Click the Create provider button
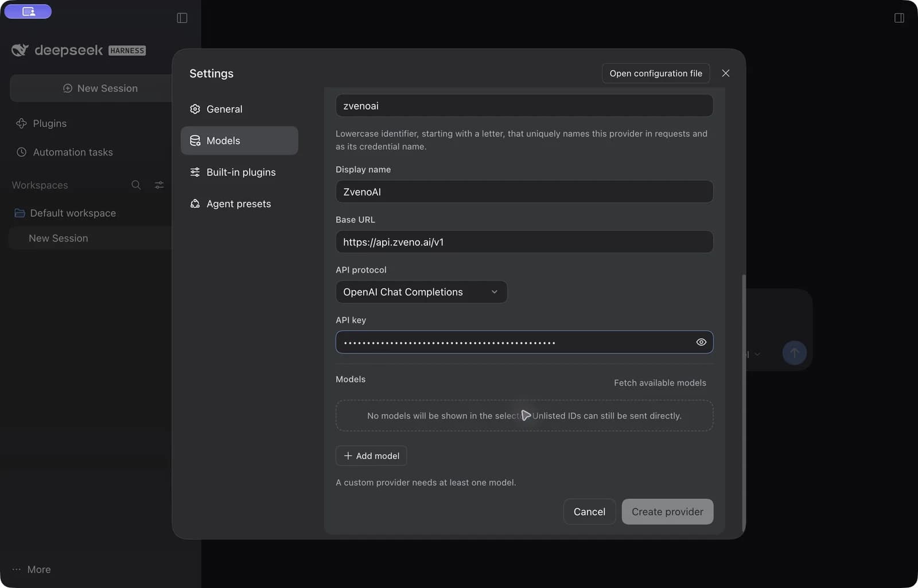 (667, 512)
